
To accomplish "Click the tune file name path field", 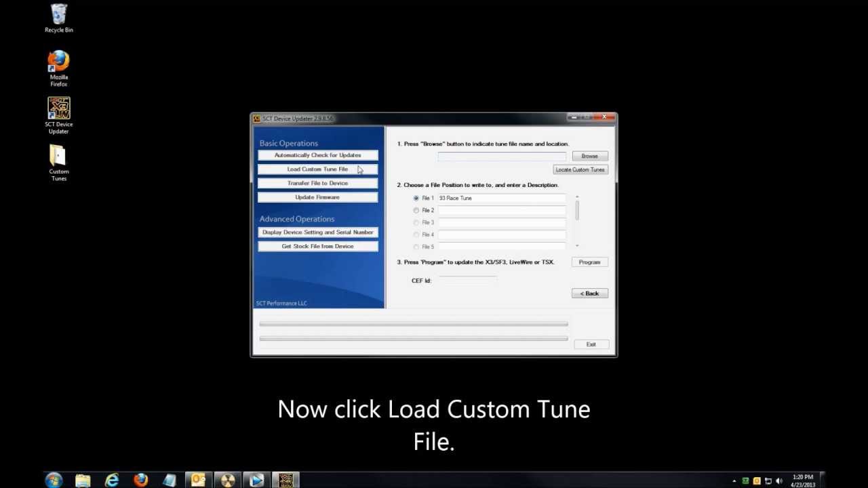I will pos(502,157).
